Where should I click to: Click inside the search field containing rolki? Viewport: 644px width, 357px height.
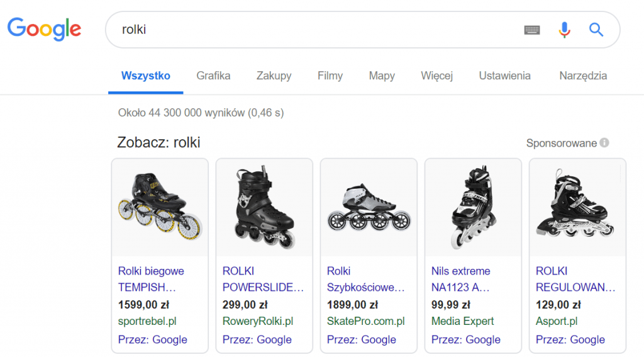click(314, 30)
